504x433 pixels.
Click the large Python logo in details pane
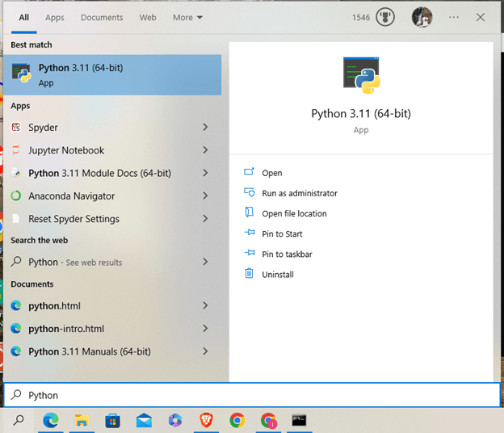point(361,76)
